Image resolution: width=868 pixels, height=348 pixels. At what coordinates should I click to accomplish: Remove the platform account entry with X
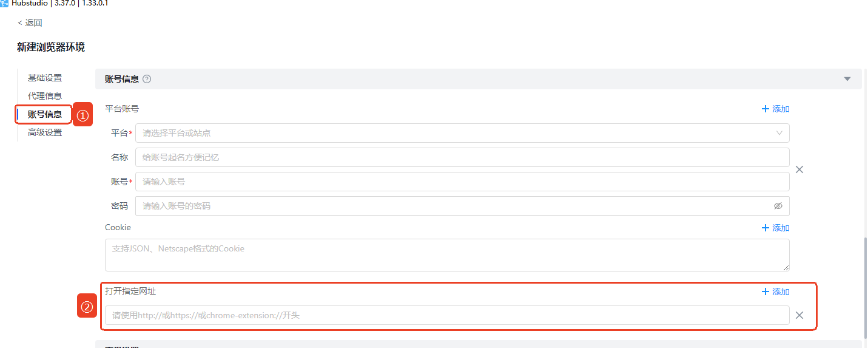(799, 169)
